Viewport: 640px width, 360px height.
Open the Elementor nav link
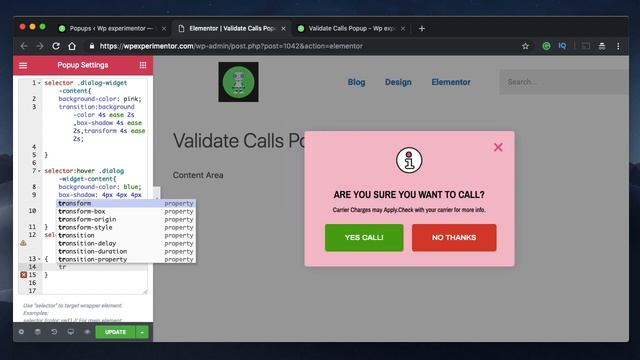[451, 82]
